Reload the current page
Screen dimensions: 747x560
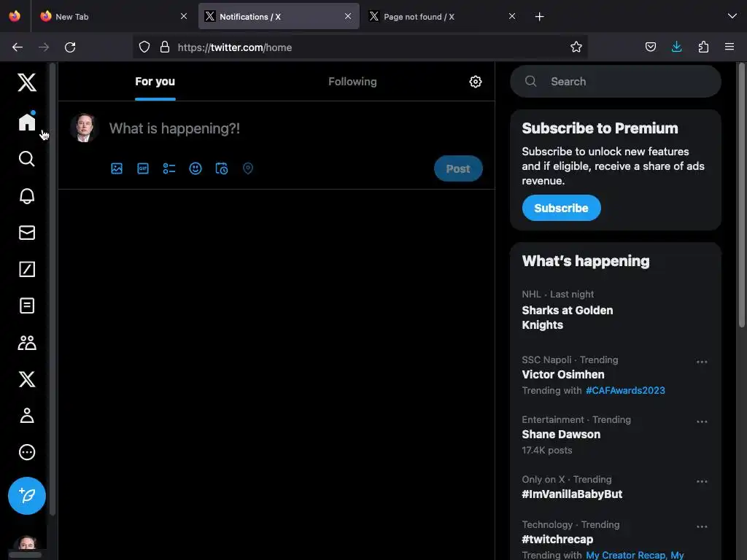click(x=70, y=47)
